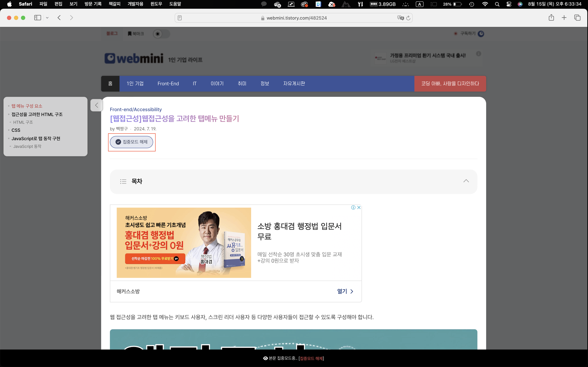588x367 pixels.
Task: Click the Safari share icon
Action: [551, 18]
